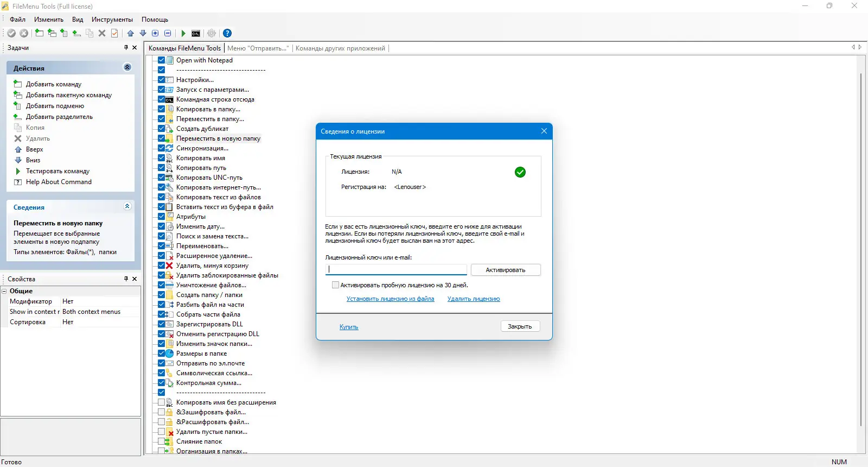
Task: Click the Активировать button
Action: tap(506, 270)
